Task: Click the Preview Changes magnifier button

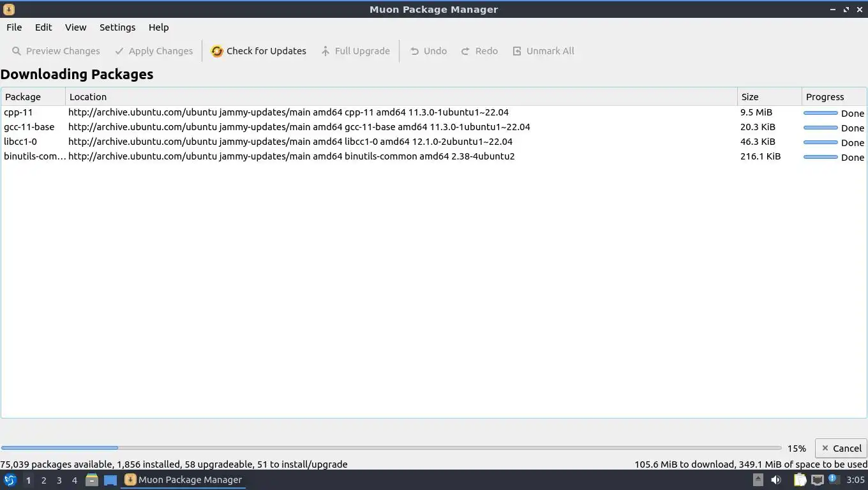Action: (56, 51)
